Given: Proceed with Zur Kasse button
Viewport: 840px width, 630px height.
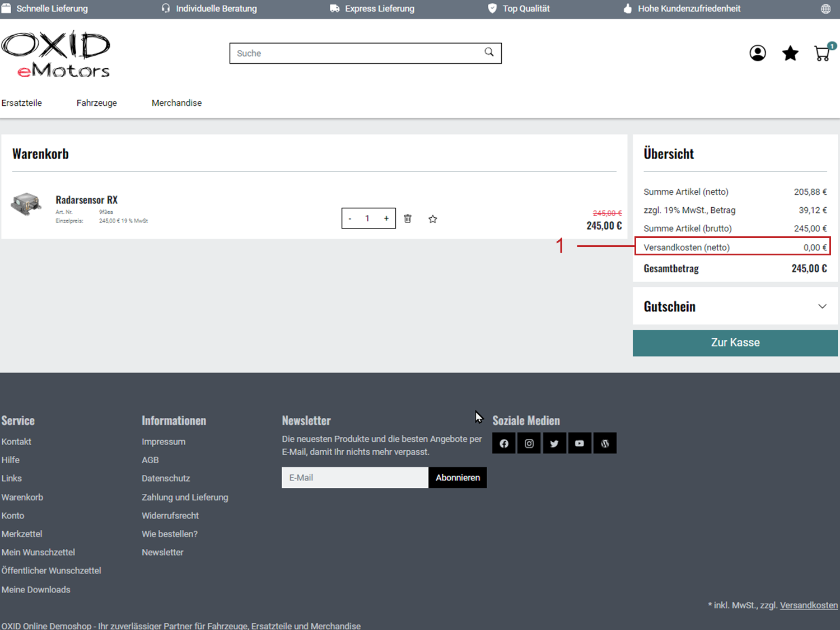Looking at the screenshot, I should (x=735, y=343).
